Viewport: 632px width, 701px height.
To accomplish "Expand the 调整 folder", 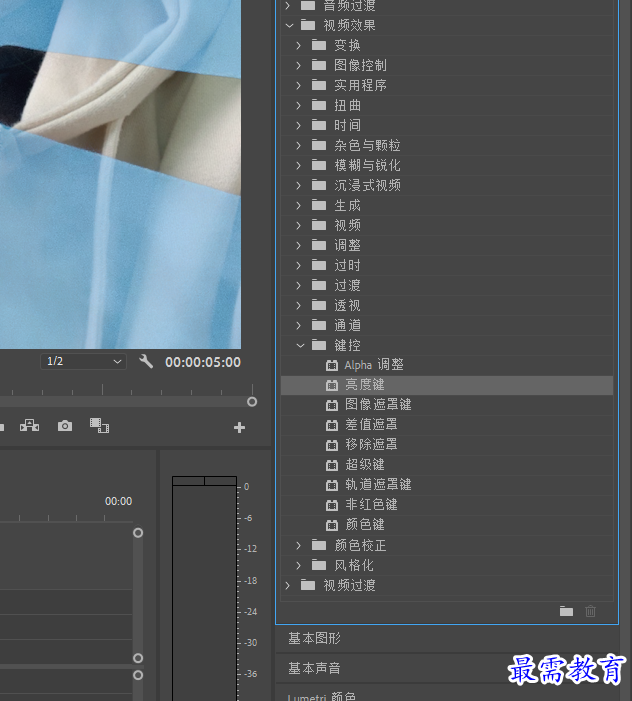I will click(299, 245).
